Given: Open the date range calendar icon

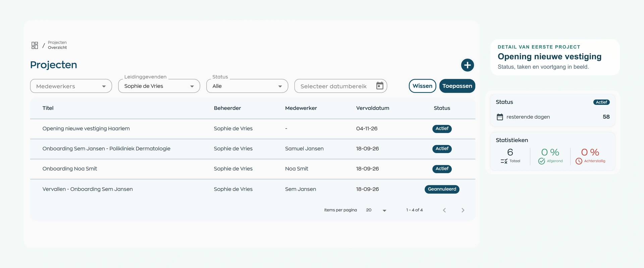Looking at the screenshot, I should 380,86.
